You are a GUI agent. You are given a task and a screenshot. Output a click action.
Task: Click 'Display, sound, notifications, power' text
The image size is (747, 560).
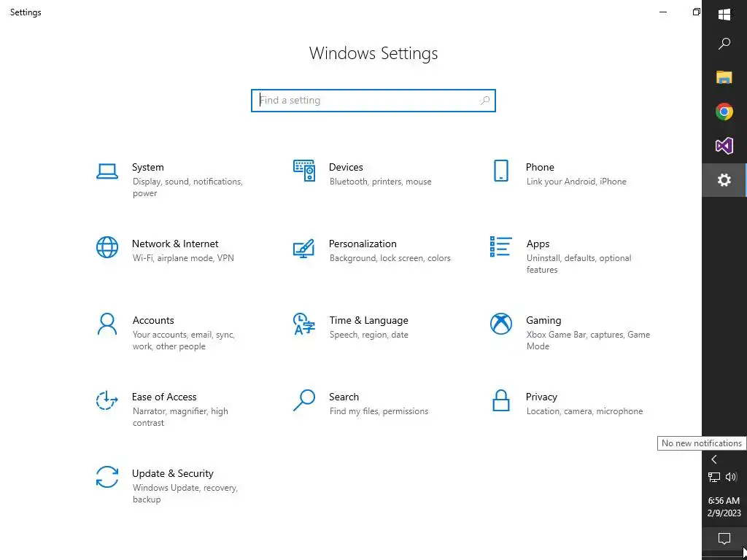tap(187, 187)
